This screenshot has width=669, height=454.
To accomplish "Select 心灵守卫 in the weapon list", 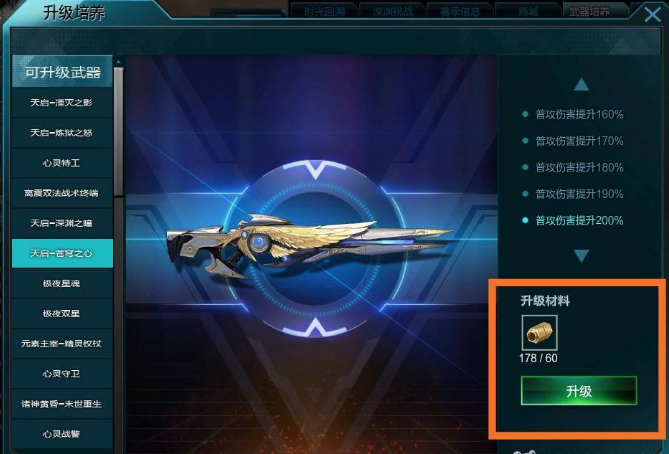I will tap(62, 374).
